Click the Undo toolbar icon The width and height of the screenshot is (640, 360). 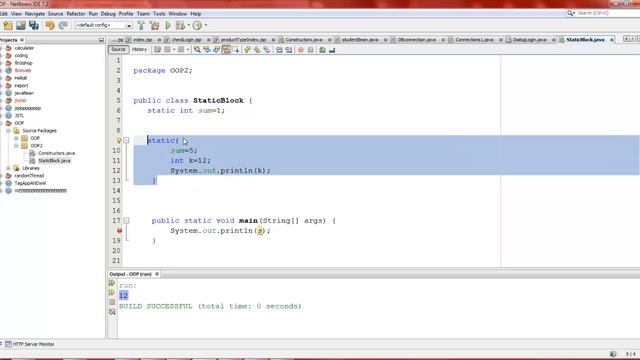click(x=50, y=25)
